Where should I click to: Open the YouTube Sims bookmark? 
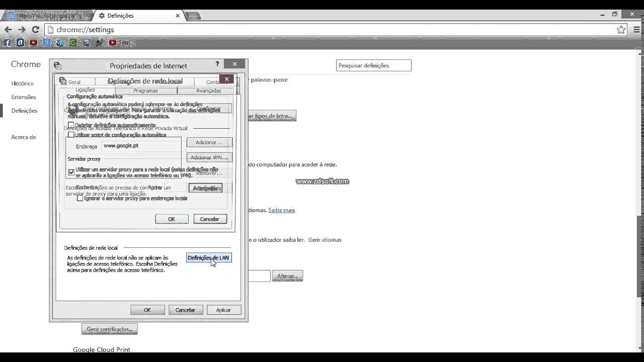119,43
